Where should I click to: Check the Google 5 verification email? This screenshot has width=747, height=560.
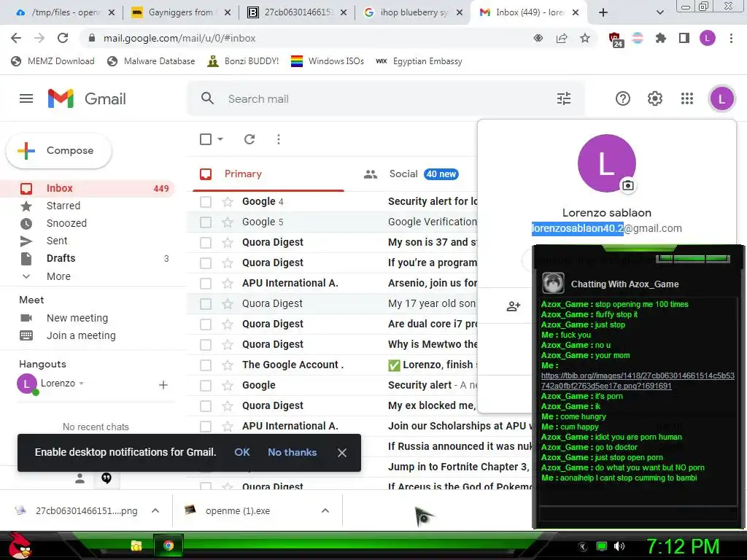click(x=206, y=222)
